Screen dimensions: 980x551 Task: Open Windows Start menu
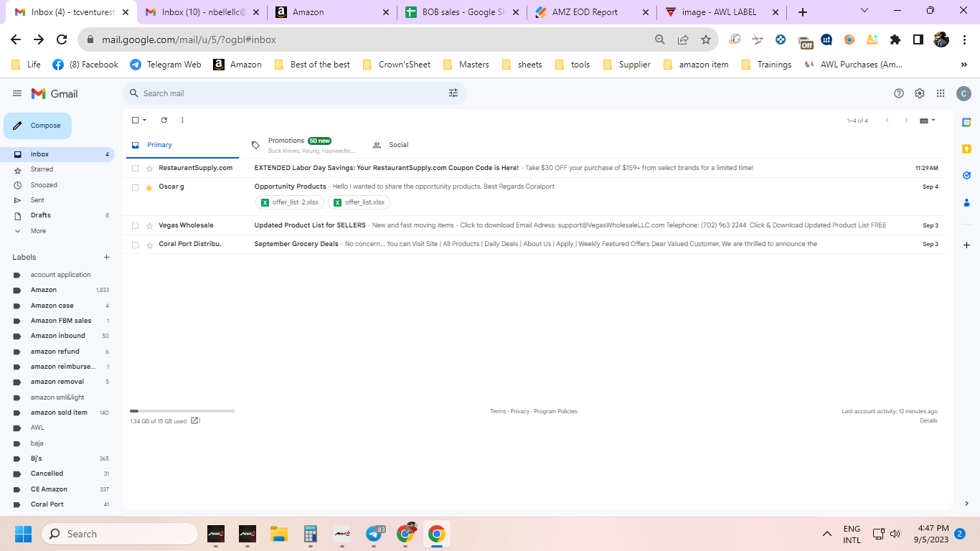[x=23, y=534]
